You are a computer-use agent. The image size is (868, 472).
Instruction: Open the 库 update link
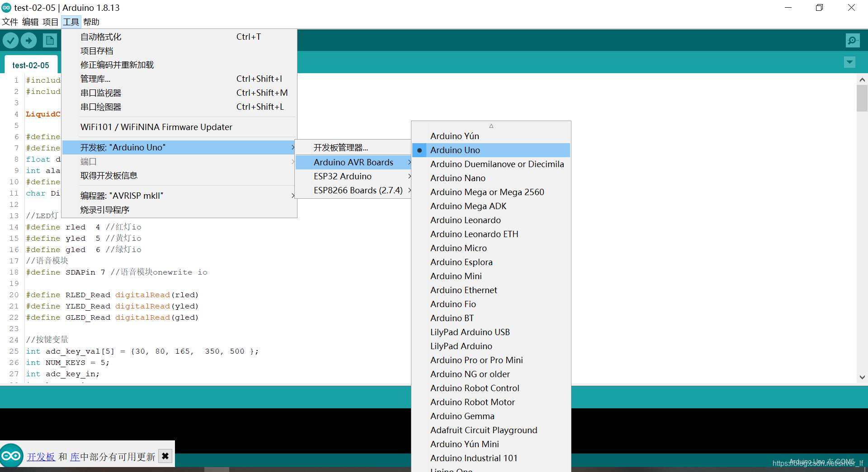pyautogui.click(x=75, y=457)
